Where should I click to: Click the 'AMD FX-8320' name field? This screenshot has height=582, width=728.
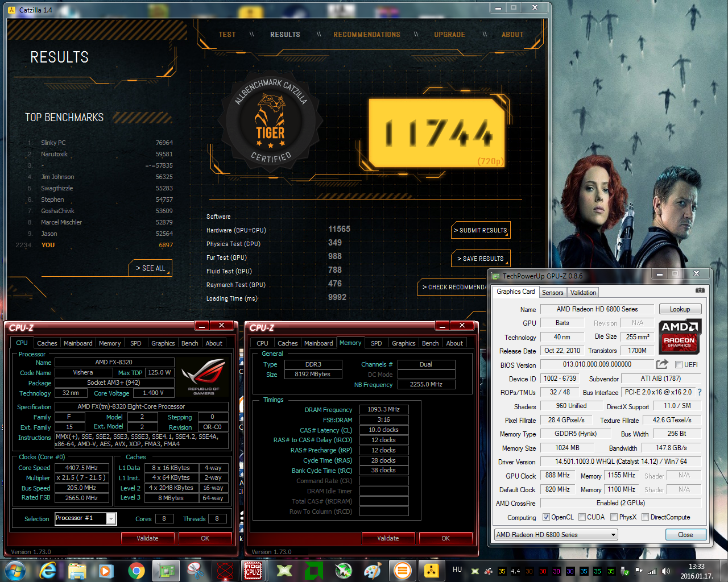coord(113,362)
